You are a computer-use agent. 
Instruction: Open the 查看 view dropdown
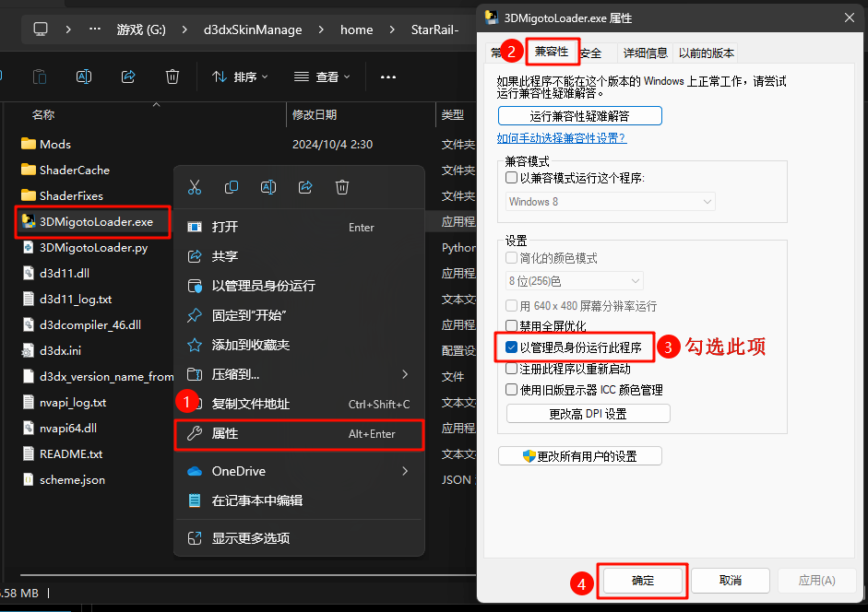click(x=322, y=76)
